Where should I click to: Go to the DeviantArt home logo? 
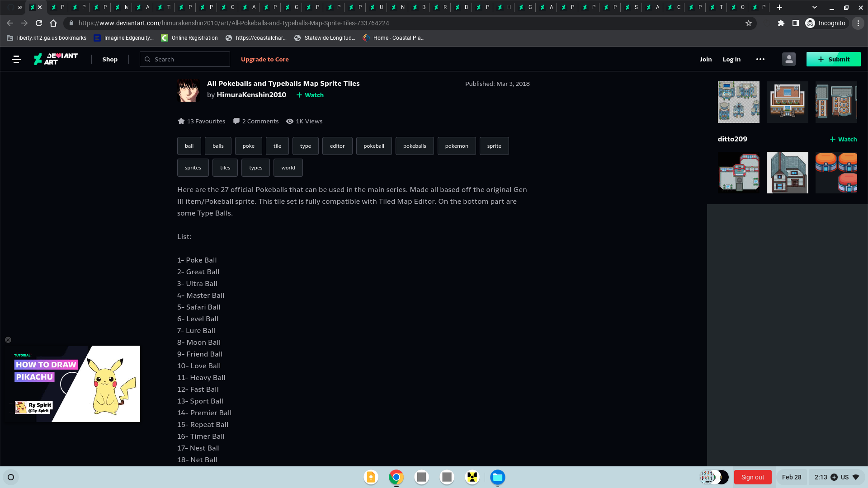click(x=56, y=59)
